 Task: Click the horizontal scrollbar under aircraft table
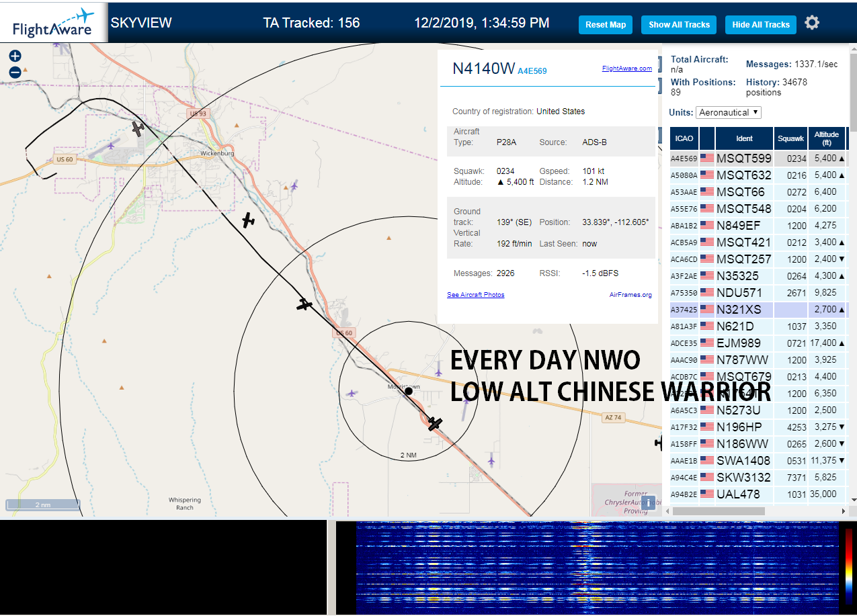(x=719, y=511)
